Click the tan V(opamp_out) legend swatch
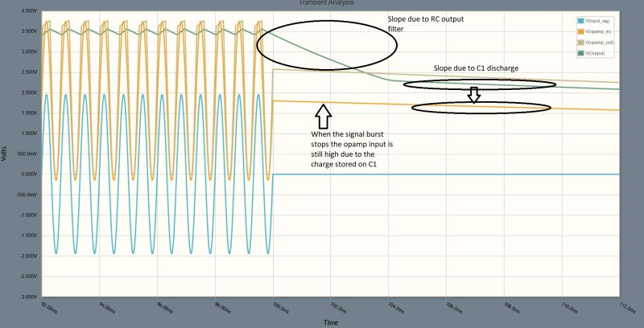This screenshot has height=328, width=644. [580, 43]
